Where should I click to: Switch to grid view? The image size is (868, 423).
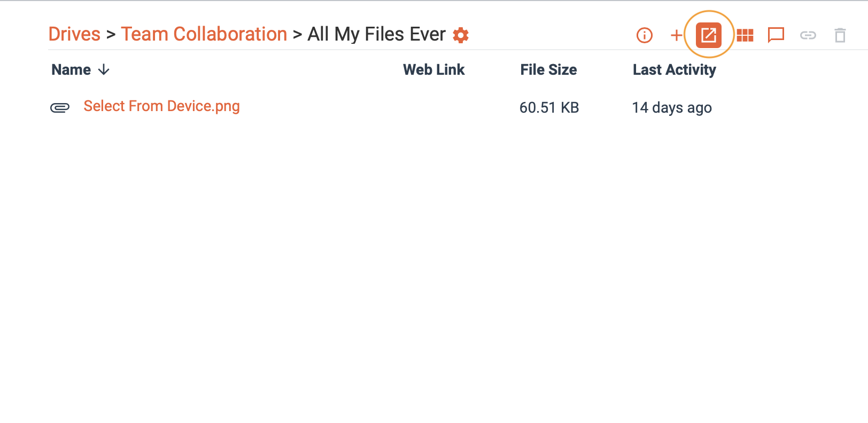pos(745,35)
